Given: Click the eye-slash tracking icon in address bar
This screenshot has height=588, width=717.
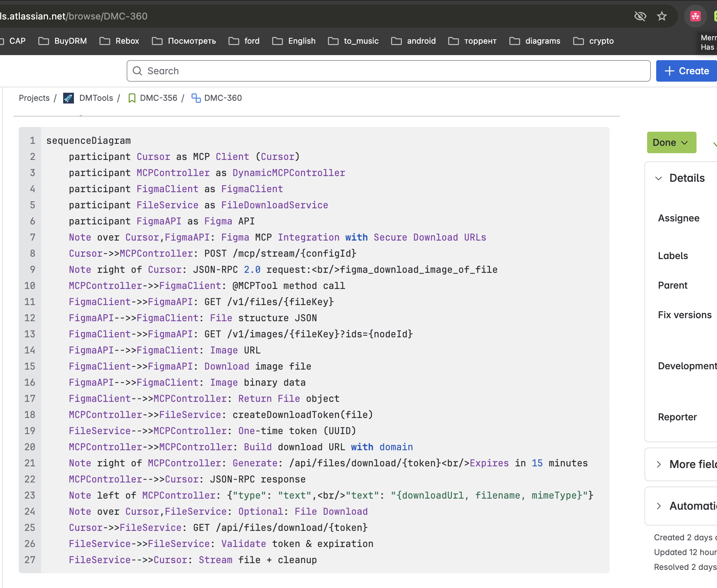Looking at the screenshot, I should click(640, 16).
